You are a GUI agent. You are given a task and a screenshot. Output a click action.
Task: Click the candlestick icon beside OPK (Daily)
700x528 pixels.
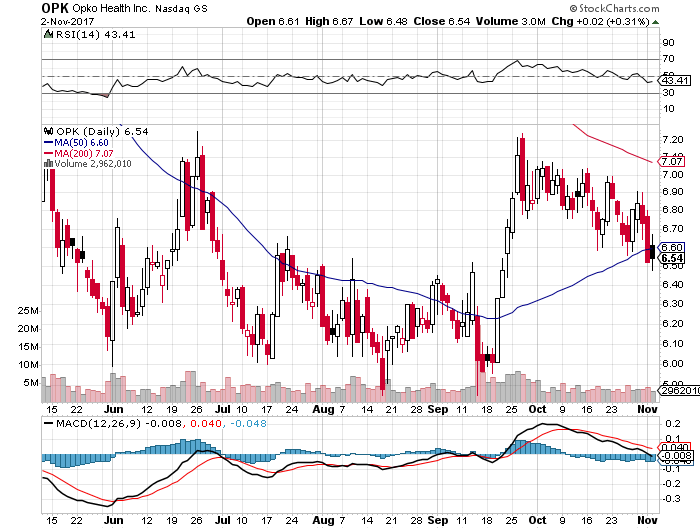(x=46, y=131)
